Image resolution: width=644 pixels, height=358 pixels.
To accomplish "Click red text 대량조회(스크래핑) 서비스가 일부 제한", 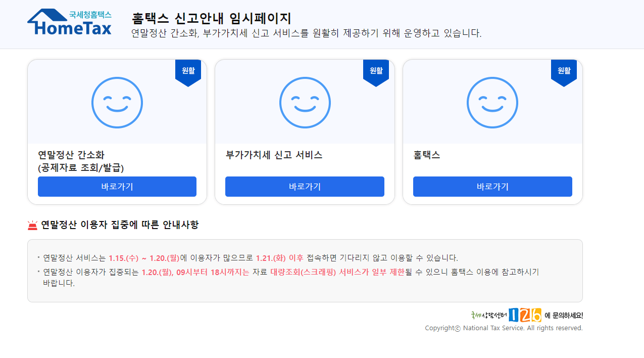I will [x=337, y=272].
